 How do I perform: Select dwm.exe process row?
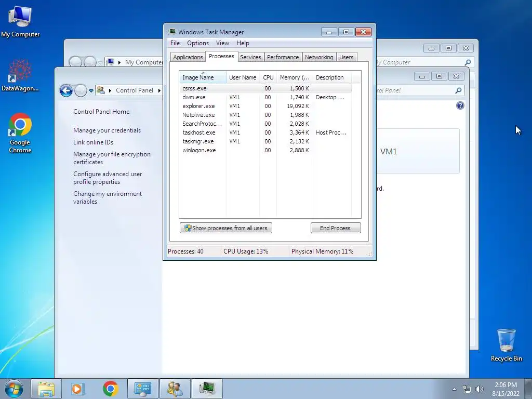265,97
